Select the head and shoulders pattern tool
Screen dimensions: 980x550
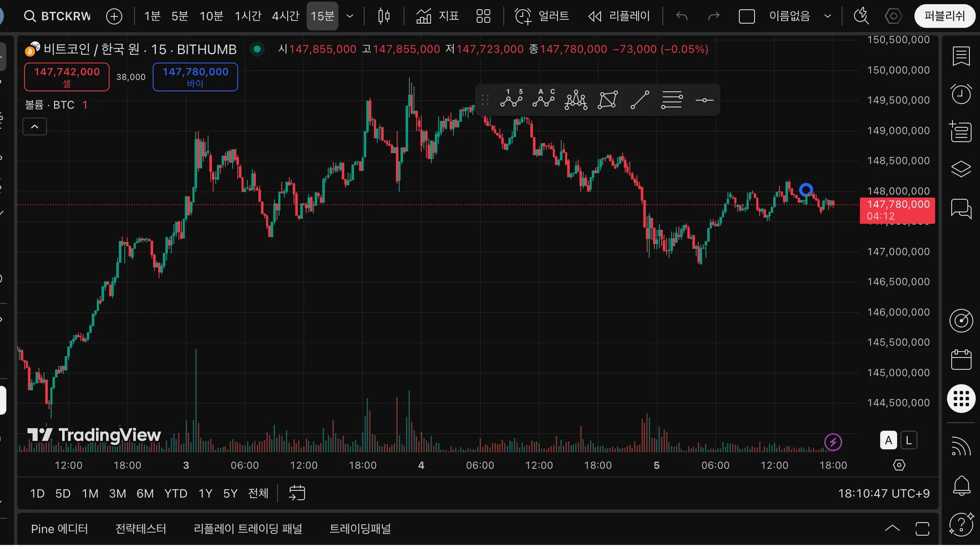[576, 100]
